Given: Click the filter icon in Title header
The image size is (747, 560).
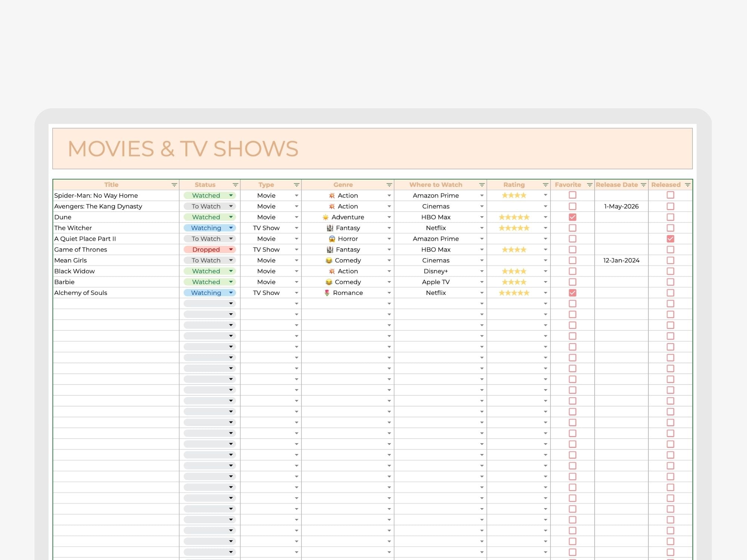Looking at the screenshot, I should click(x=174, y=185).
